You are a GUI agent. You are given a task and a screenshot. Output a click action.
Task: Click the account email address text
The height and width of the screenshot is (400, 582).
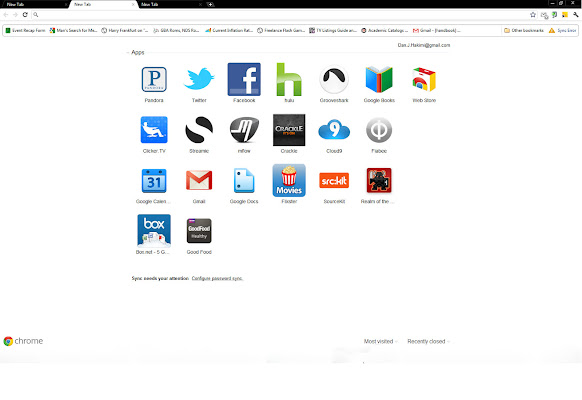pos(424,45)
